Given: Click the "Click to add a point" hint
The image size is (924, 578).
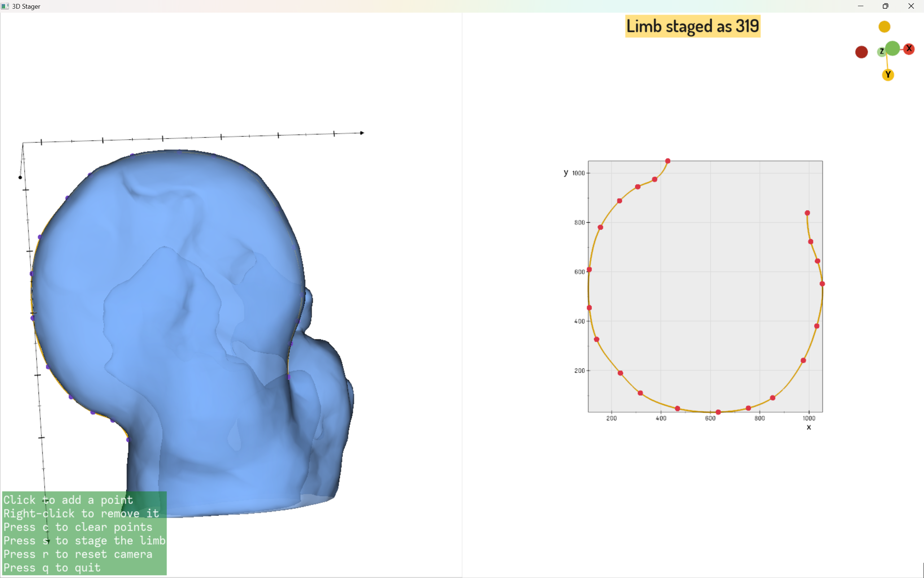Looking at the screenshot, I should [69, 500].
